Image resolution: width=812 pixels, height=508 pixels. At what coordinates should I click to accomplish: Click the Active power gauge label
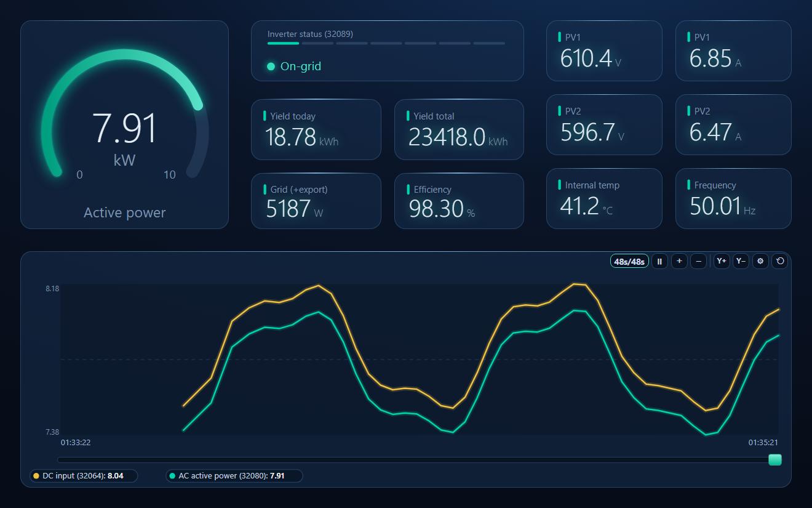point(125,213)
